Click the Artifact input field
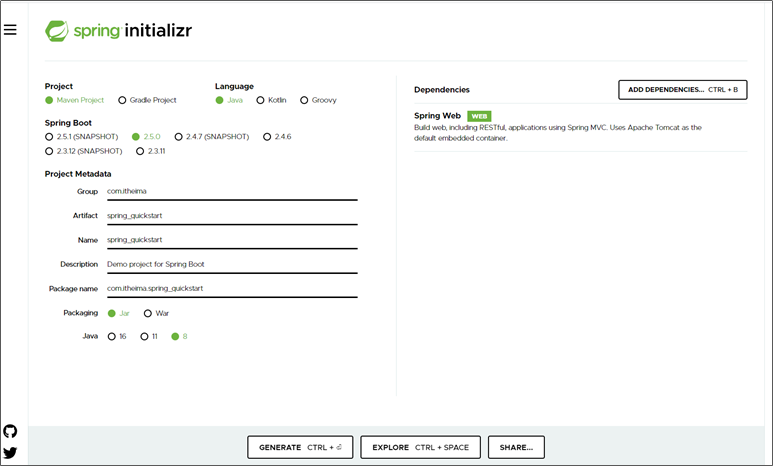This screenshot has height=466, width=773. point(232,215)
